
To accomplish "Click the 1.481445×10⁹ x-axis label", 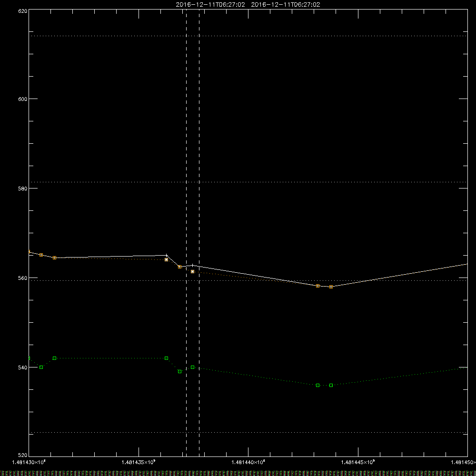I will click(x=358, y=462).
